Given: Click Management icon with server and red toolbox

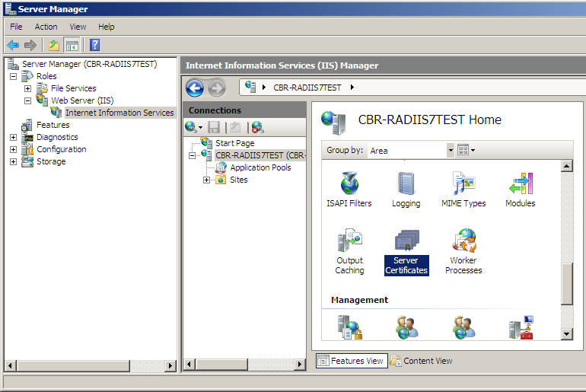Looking at the screenshot, I should point(521,327).
